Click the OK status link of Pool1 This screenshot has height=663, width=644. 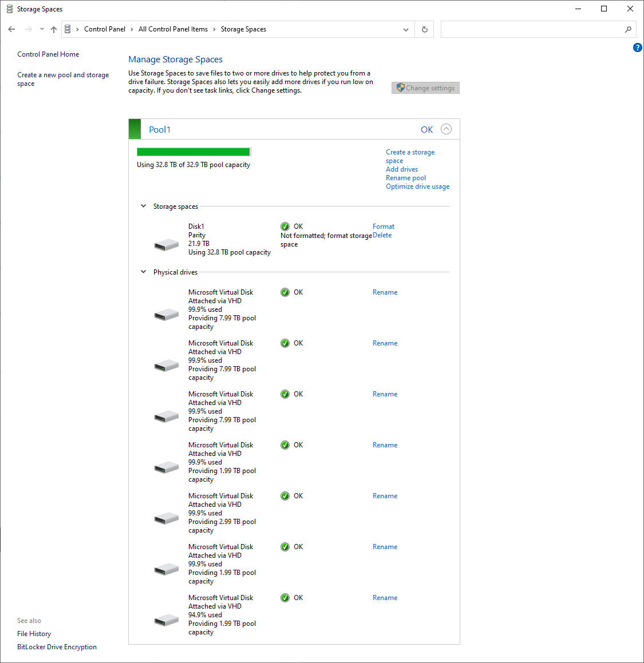point(426,129)
